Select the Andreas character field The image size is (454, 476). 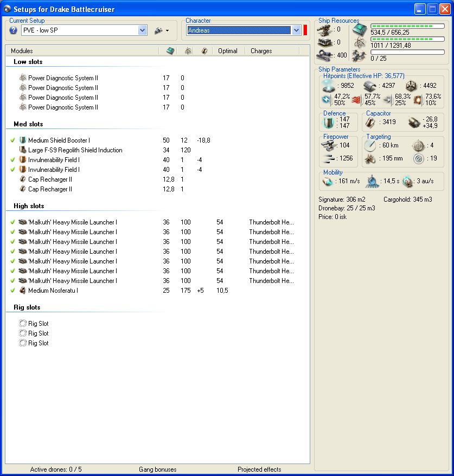pyautogui.click(x=239, y=30)
